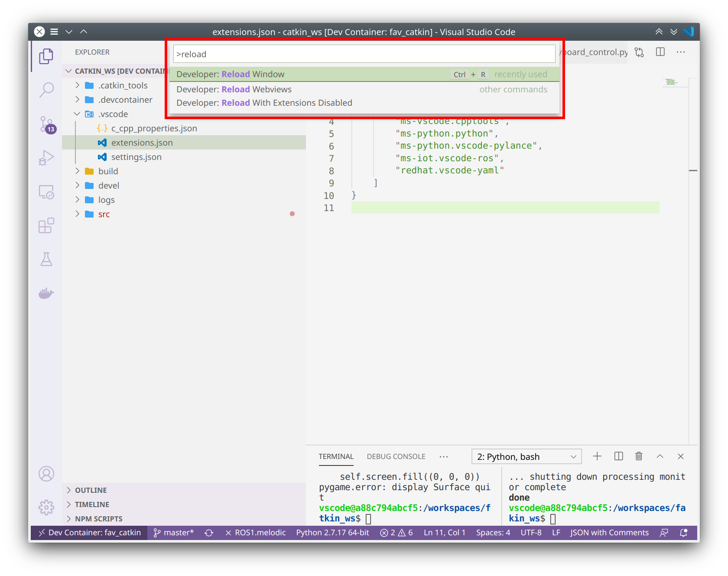Open errors and warnings count in status bar

(x=396, y=533)
